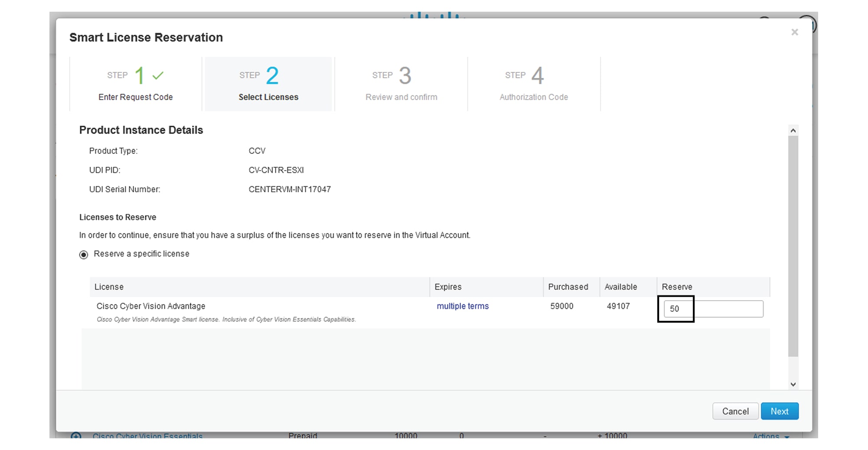Viewport: 868px width, 450px height.
Task: Click the Reserve quantity input field
Action: [x=714, y=309]
